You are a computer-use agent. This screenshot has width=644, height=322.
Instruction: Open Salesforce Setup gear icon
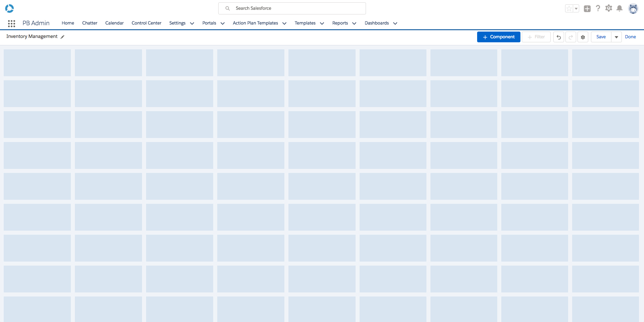608,8
